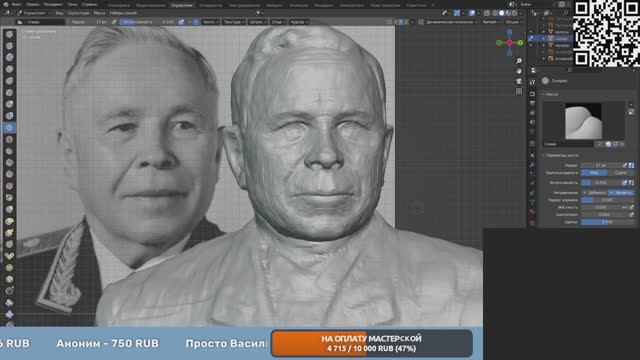Unlink brush with the X button
The width and height of the screenshot is (640, 360).
622,144
